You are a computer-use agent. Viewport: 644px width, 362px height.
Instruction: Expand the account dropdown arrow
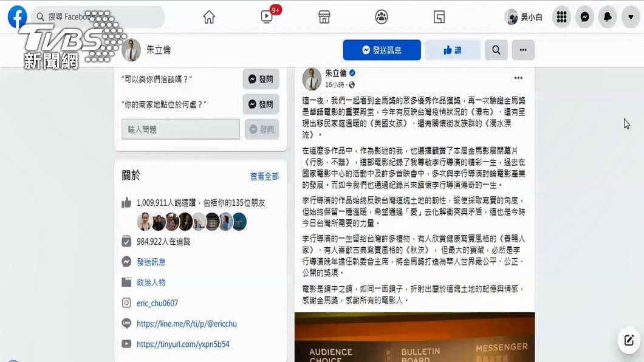point(631,17)
